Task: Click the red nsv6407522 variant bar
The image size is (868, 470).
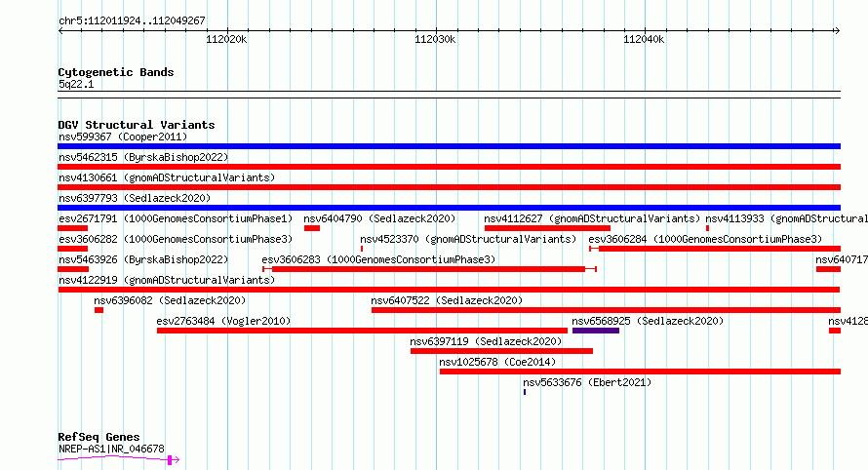Action: 607,310
